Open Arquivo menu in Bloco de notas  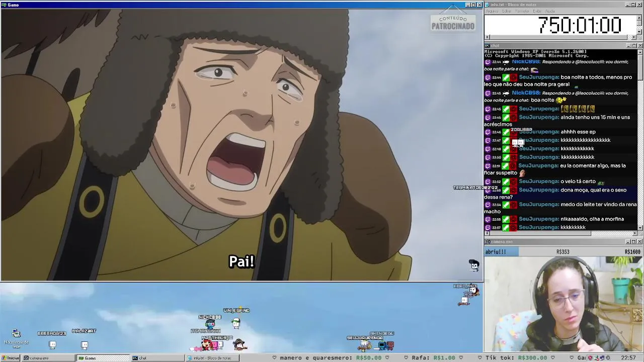point(492,11)
